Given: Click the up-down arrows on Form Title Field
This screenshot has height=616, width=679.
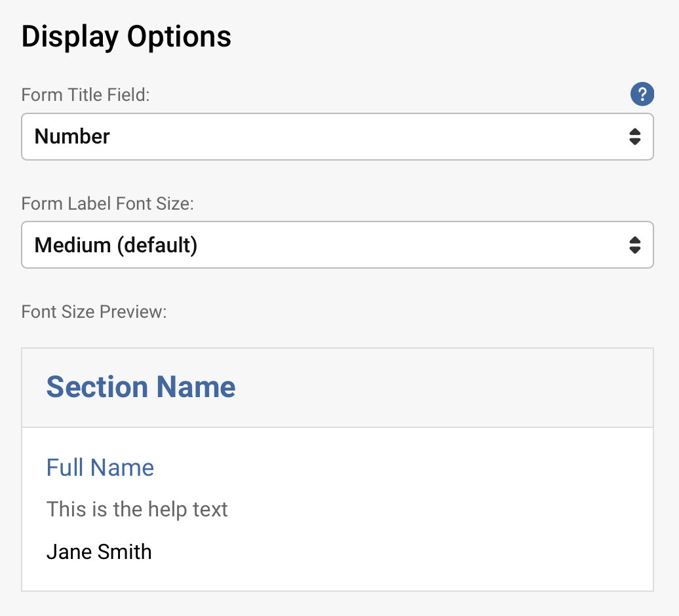Looking at the screenshot, I should coord(634,136).
